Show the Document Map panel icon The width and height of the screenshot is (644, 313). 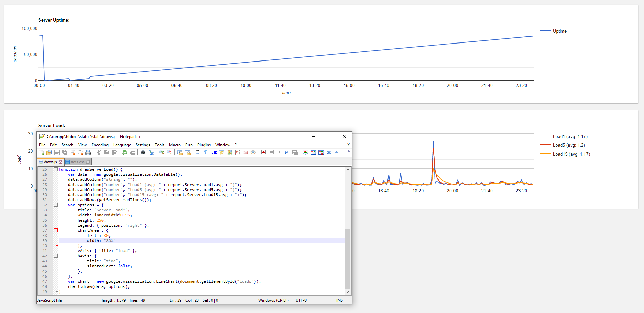(x=230, y=152)
